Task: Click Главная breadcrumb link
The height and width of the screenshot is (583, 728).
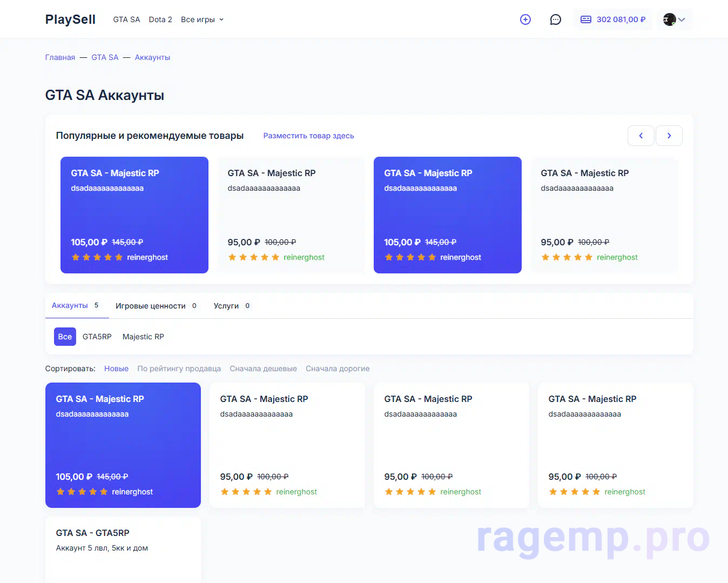Action: (x=60, y=57)
